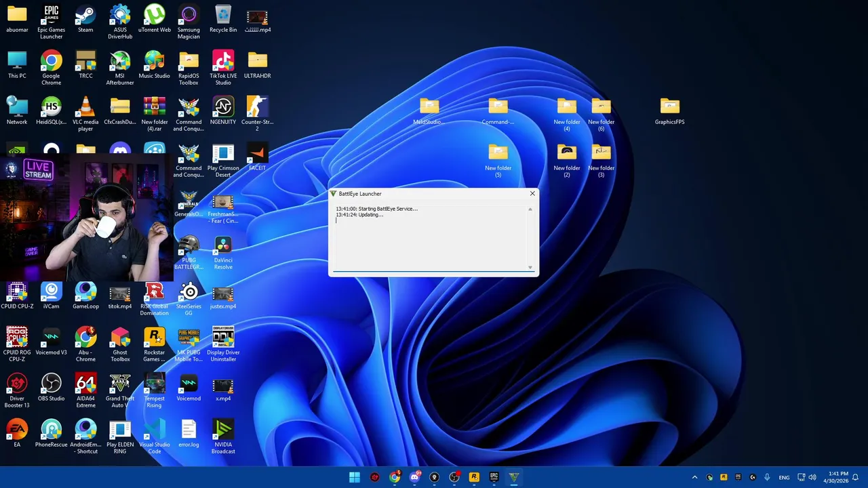
Task: Select the Music Studio desktop icon
Action: (155, 64)
